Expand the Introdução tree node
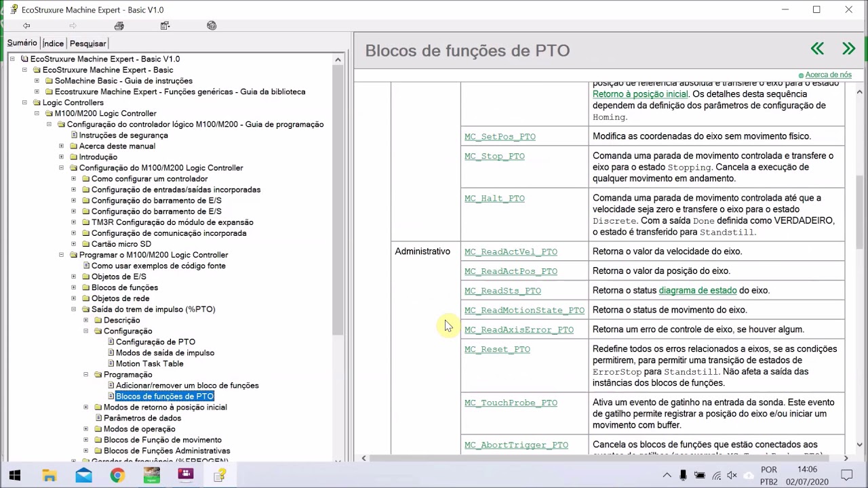Screen dimensions: 868x488 (x=61, y=157)
